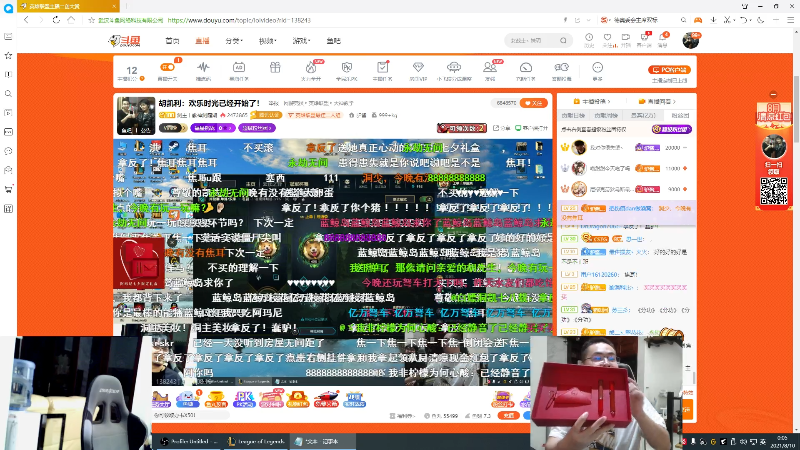800x450 pixels.
Task: Open the gift box icon
Action: (x=275, y=67)
